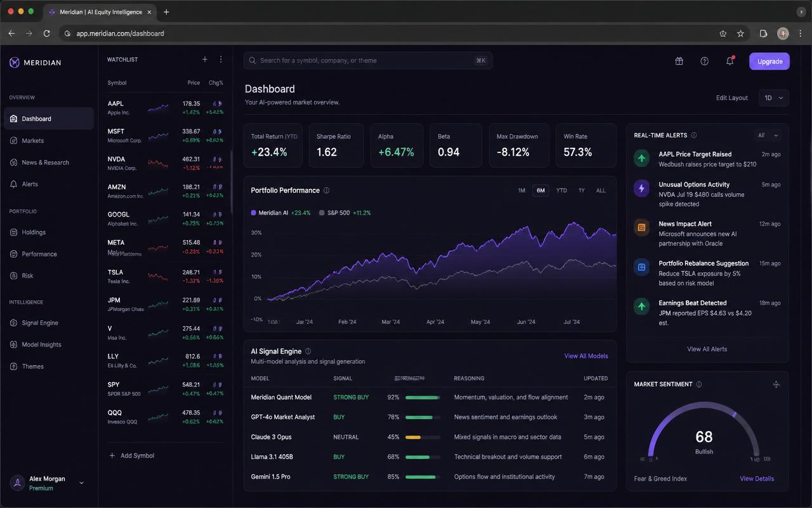Click Meridian Quant Model confidence bar
Viewport: 812px width, 508px height.
click(422, 398)
